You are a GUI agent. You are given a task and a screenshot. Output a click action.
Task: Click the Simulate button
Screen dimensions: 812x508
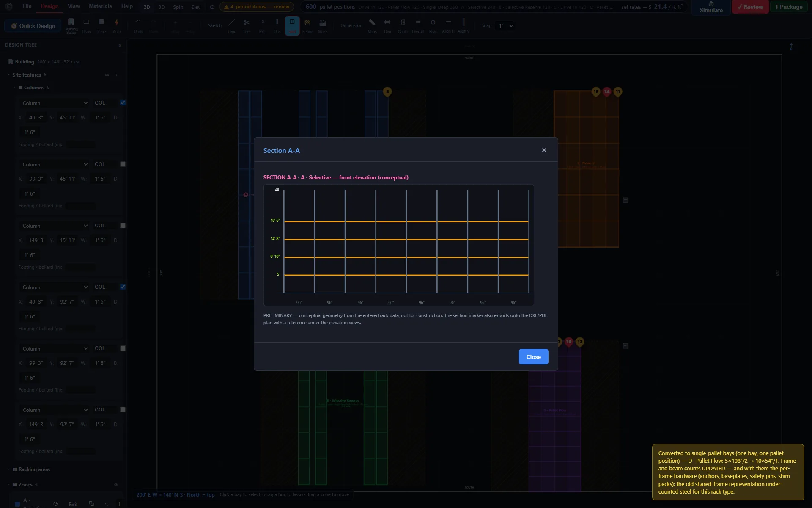point(711,7)
